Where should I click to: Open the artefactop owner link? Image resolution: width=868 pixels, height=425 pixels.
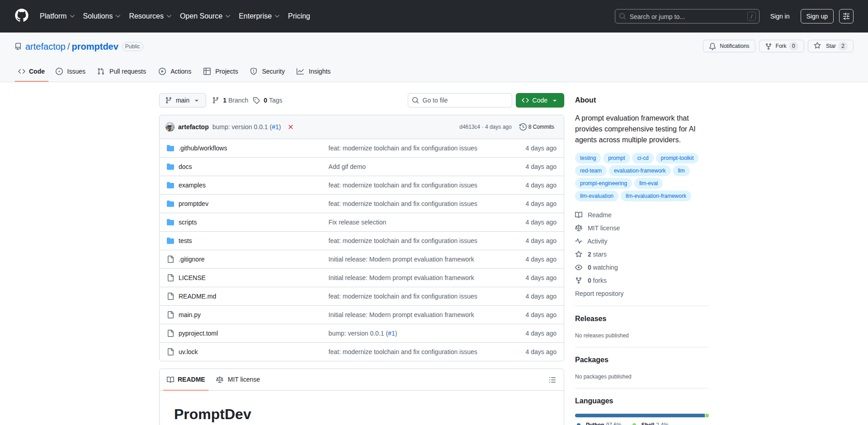(45, 47)
